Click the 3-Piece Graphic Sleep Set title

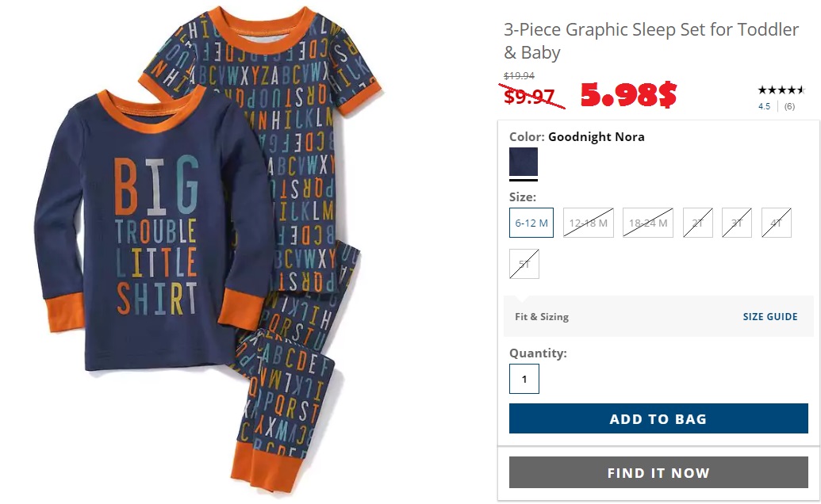[650, 40]
